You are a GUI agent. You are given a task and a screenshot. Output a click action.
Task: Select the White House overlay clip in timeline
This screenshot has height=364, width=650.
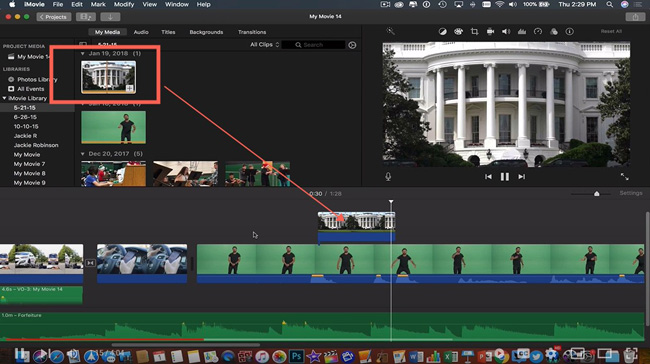click(357, 227)
